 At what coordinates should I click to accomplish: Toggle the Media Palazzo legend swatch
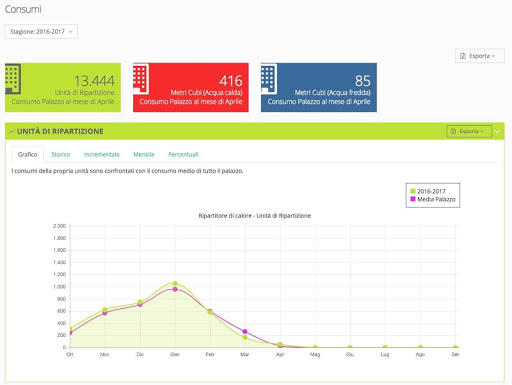pyautogui.click(x=413, y=199)
